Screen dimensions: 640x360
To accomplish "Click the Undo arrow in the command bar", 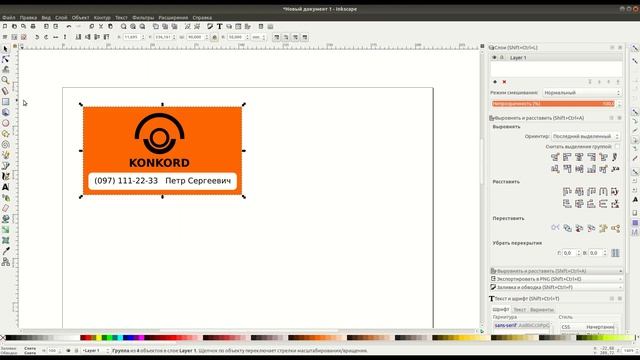I will pyautogui.click(x=69, y=27).
